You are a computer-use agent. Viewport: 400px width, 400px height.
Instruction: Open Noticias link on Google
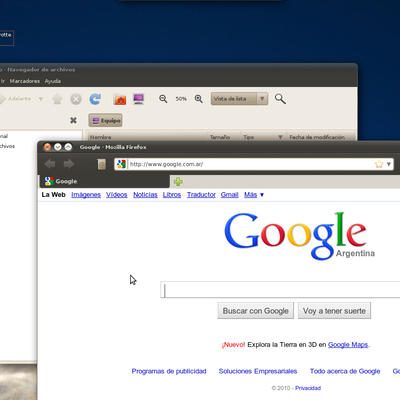point(145,195)
